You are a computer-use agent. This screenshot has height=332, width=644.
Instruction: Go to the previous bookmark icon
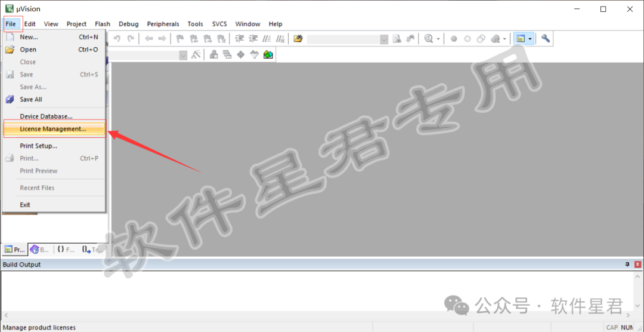tap(194, 39)
